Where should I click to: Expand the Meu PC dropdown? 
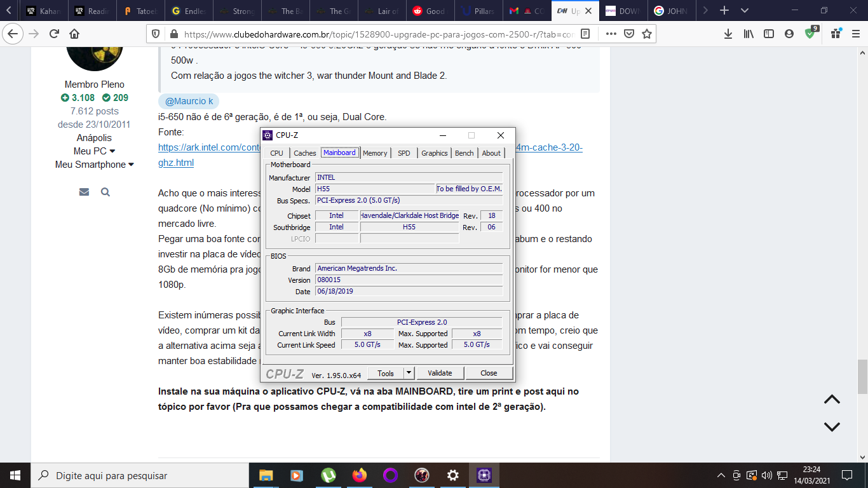tap(94, 151)
